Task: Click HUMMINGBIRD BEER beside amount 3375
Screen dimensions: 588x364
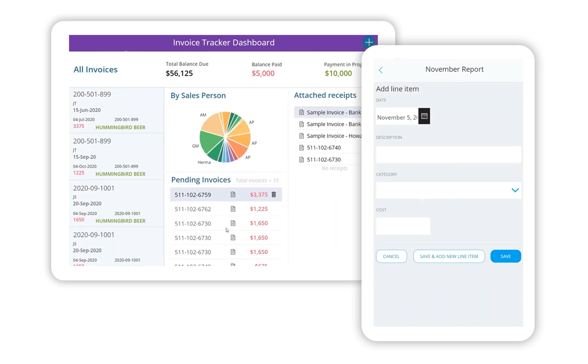Action: click(x=120, y=127)
